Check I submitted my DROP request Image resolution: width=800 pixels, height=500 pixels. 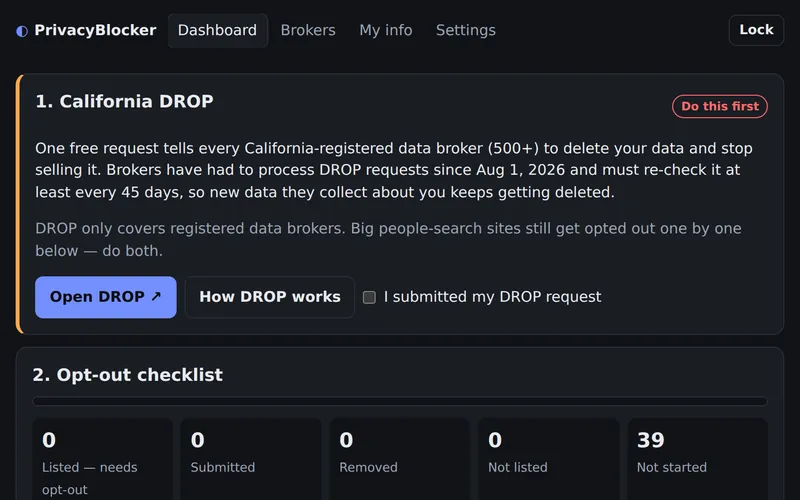[369, 297]
